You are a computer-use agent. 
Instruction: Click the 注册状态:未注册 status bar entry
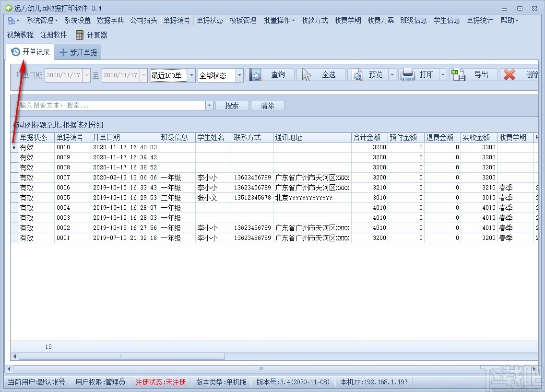click(x=161, y=382)
